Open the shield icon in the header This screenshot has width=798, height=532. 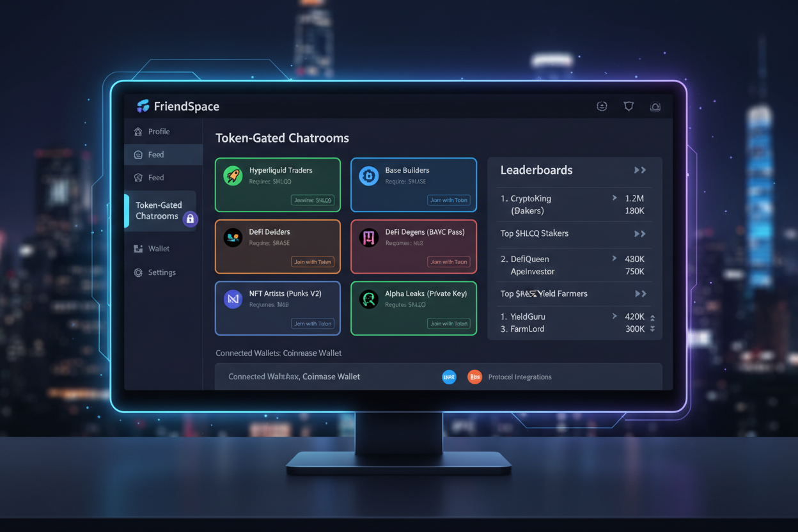click(629, 106)
